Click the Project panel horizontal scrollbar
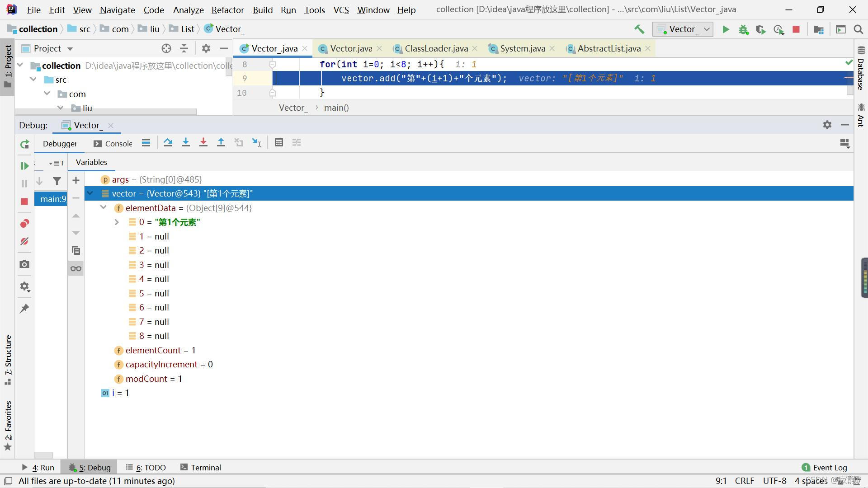Viewport: 868px width, 488px height. [106, 112]
